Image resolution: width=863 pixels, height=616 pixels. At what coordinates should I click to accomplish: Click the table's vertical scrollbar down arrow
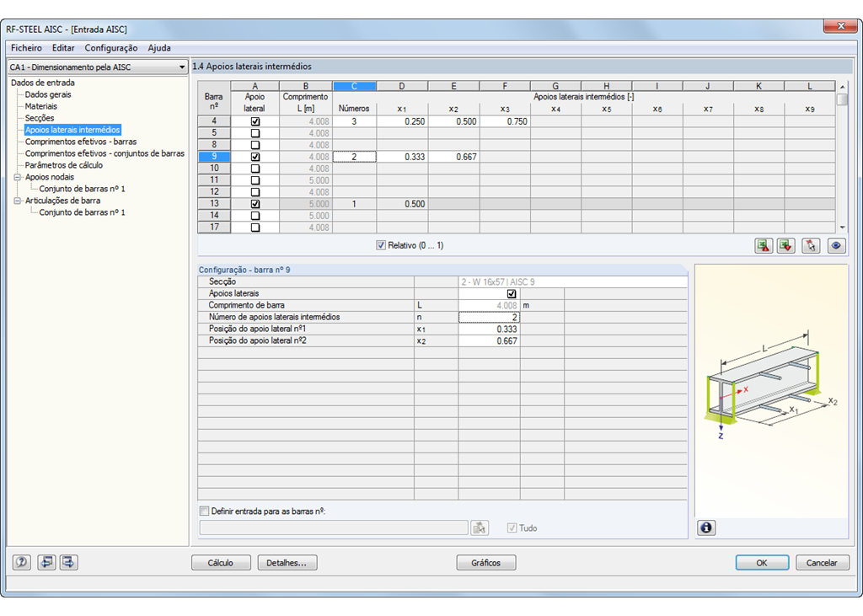pos(842,228)
